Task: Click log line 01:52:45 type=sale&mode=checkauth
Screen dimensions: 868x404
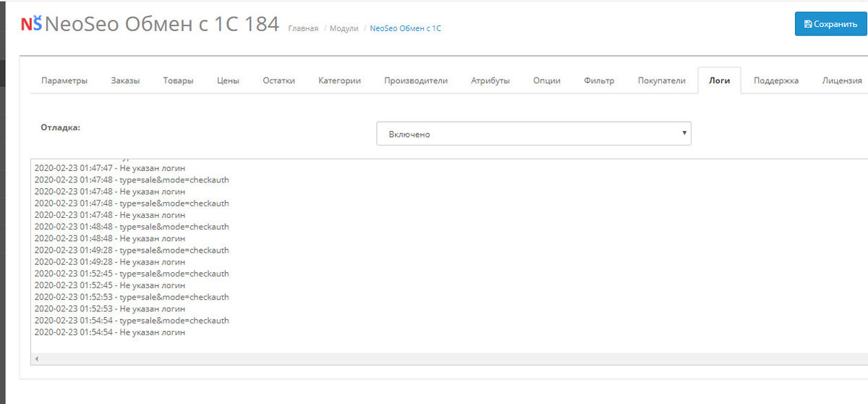Action: (132, 274)
